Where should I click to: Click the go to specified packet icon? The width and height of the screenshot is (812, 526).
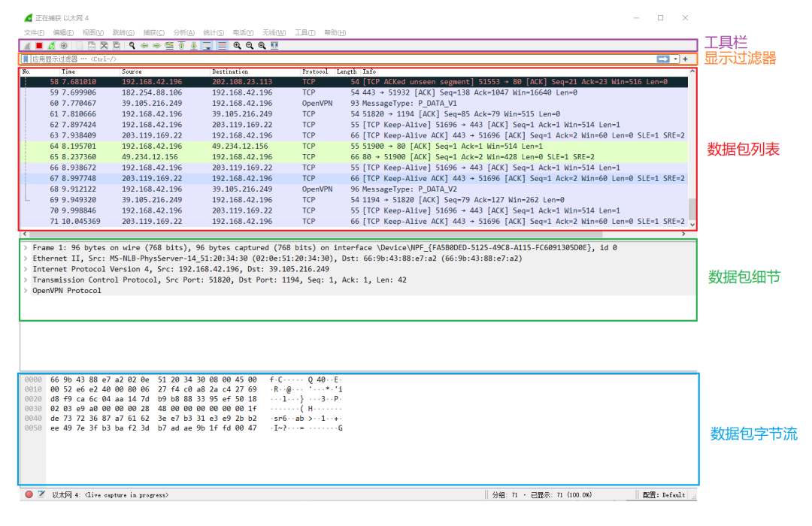[x=169, y=46]
